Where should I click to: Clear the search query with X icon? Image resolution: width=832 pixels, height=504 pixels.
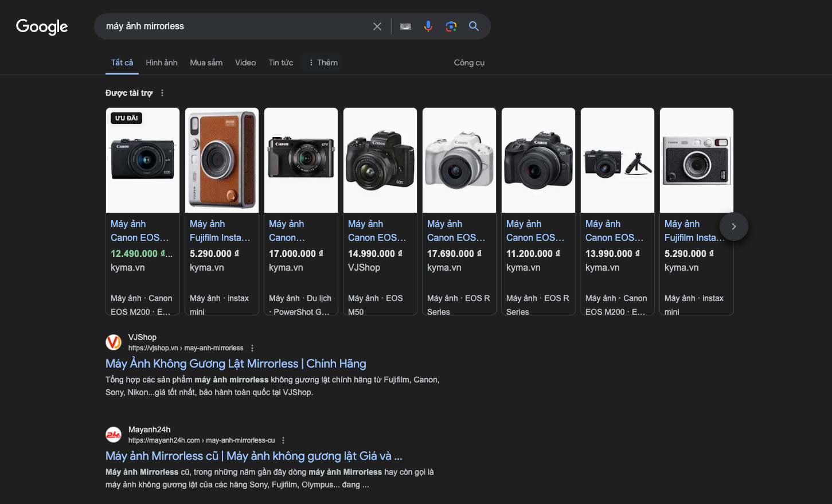click(x=377, y=26)
